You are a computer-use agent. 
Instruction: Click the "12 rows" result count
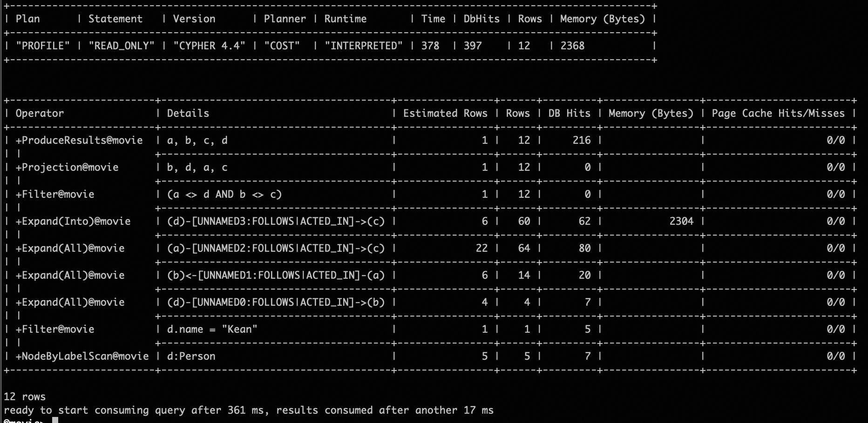coord(25,396)
